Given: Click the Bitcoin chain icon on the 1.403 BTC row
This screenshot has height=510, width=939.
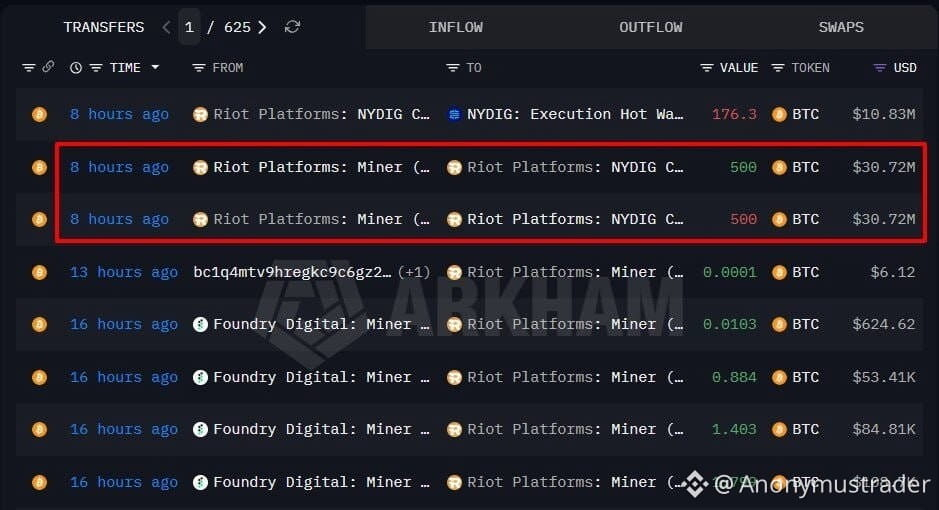Looking at the screenshot, I should [40, 429].
